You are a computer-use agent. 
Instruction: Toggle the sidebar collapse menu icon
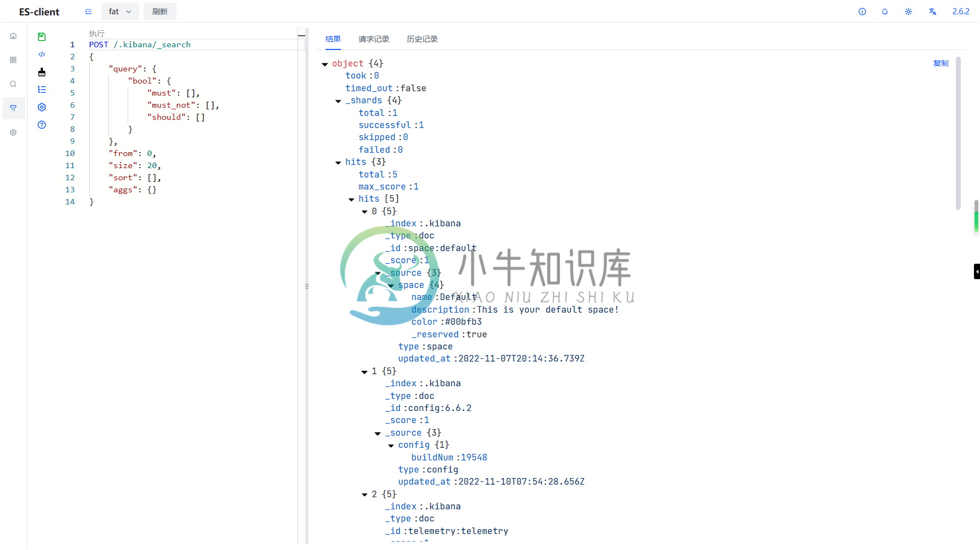[x=89, y=12]
